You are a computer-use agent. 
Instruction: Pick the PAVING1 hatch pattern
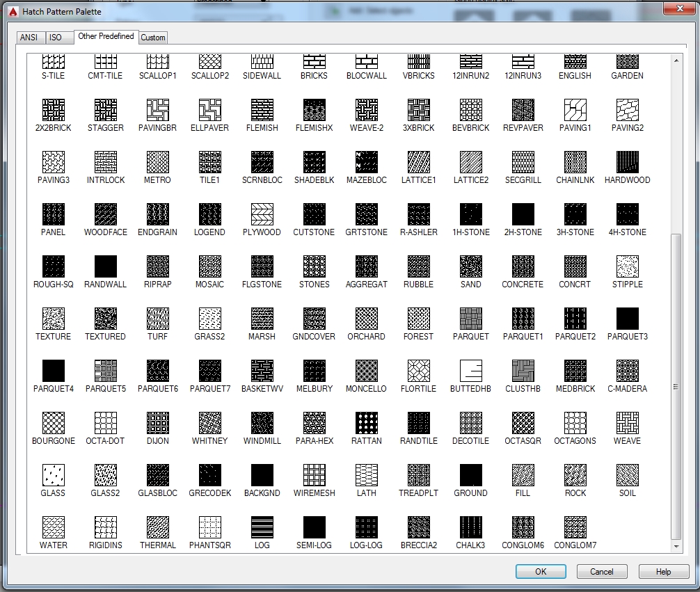tap(575, 110)
